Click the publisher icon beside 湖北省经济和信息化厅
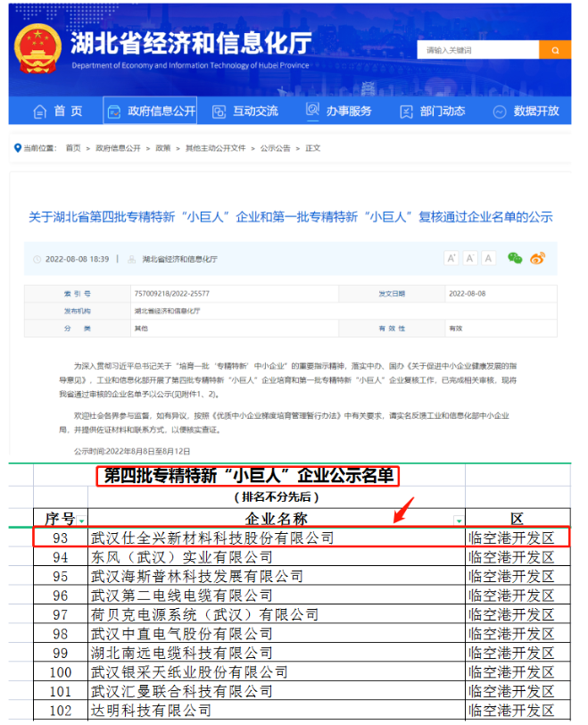This screenshot has width=588, height=725. [132, 260]
